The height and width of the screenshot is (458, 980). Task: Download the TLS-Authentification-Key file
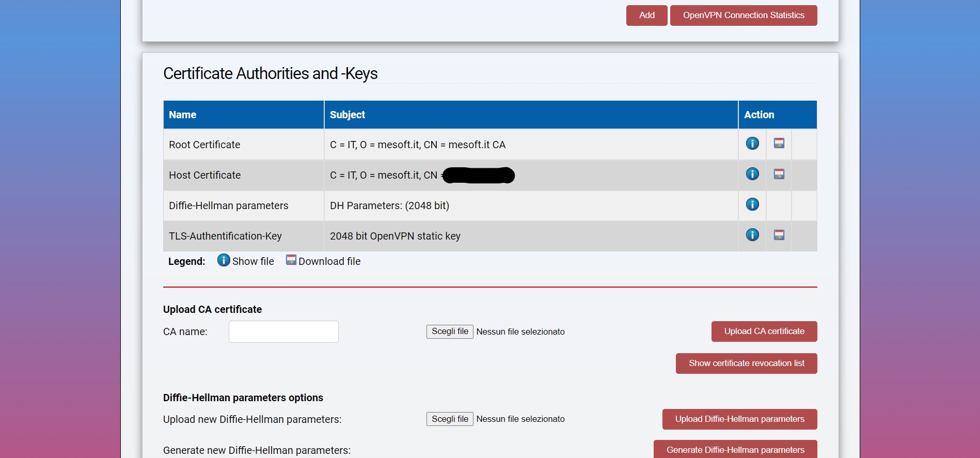[x=779, y=235]
